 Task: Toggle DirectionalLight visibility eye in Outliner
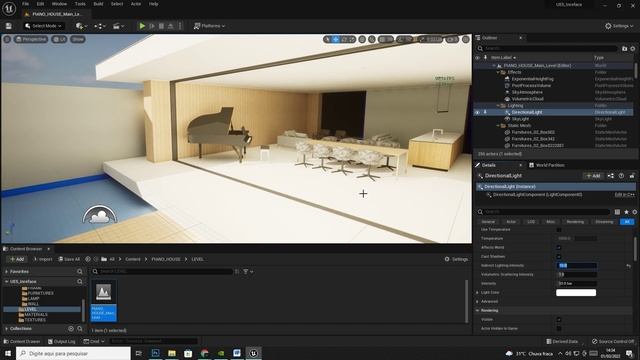click(x=477, y=112)
